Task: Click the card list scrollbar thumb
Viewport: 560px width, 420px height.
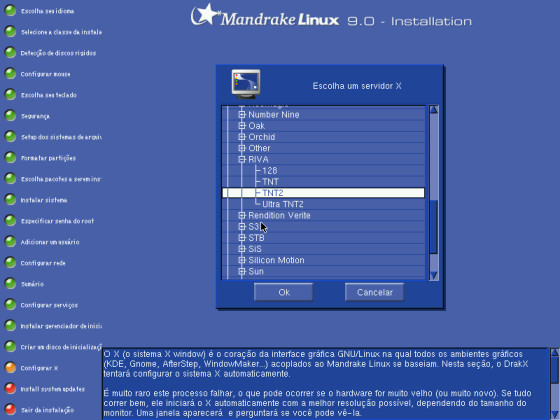Action: (434, 227)
